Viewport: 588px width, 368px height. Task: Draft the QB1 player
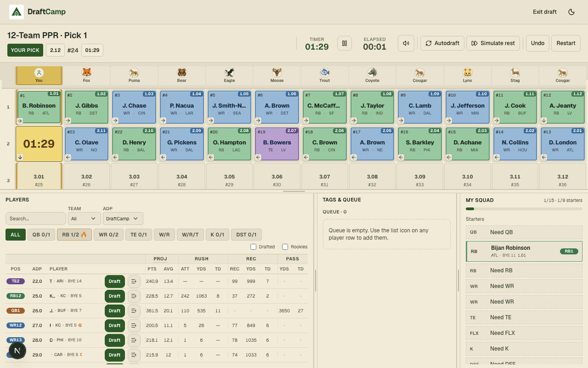(115, 311)
